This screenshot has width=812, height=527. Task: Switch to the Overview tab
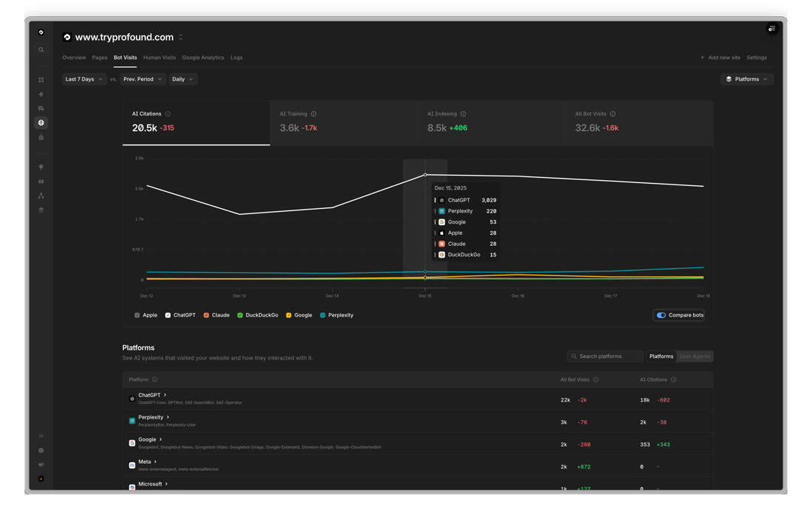(74, 58)
